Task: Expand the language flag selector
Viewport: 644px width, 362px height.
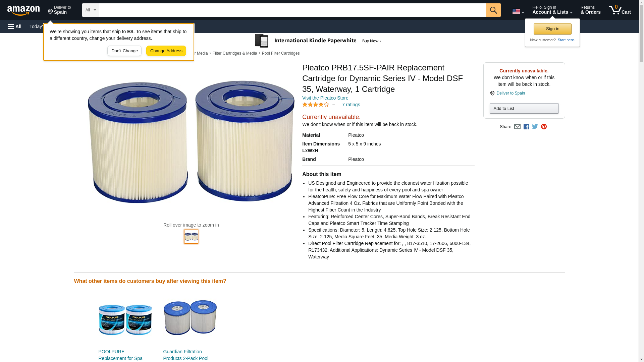Action: tap(518, 11)
